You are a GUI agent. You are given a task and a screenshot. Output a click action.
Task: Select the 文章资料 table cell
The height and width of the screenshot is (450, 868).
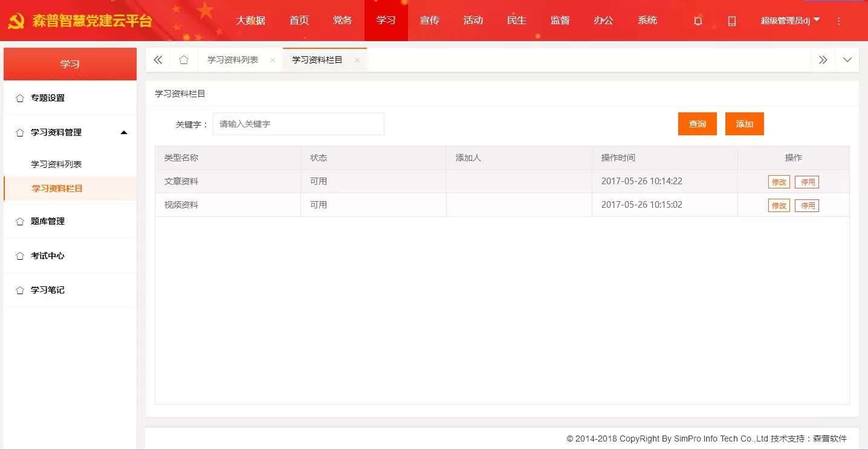(228, 181)
